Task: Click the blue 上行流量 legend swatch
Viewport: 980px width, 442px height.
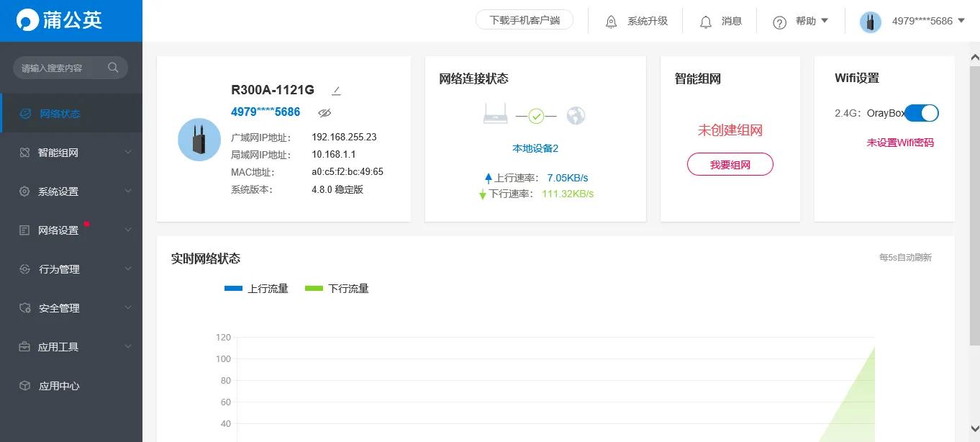Action: (x=232, y=288)
